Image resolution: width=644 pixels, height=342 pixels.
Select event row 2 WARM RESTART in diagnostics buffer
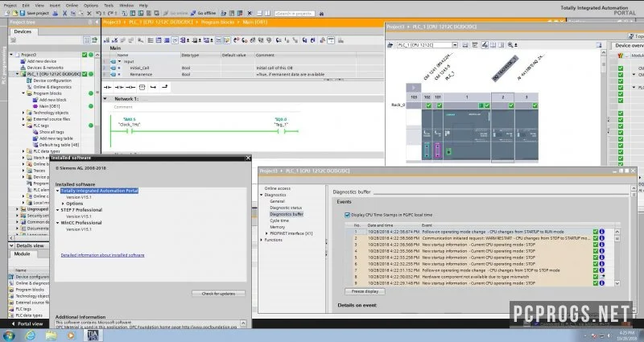[479, 238]
